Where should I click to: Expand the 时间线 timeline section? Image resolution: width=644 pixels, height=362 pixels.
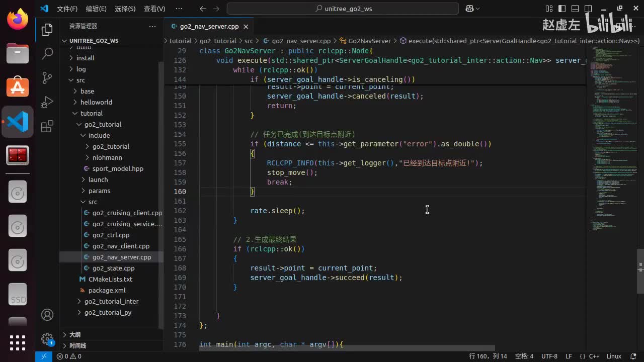pyautogui.click(x=111, y=346)
